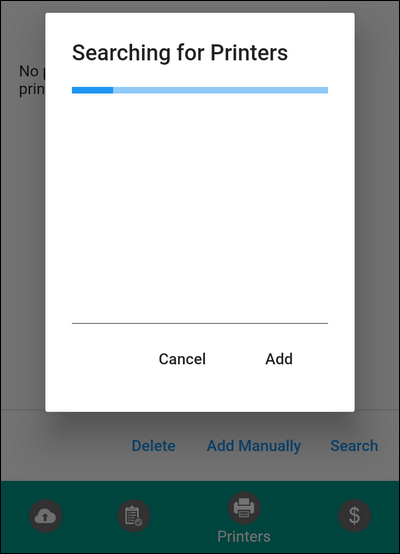
Task: Click the light blue progress bar track
Action: click(220, 90)
